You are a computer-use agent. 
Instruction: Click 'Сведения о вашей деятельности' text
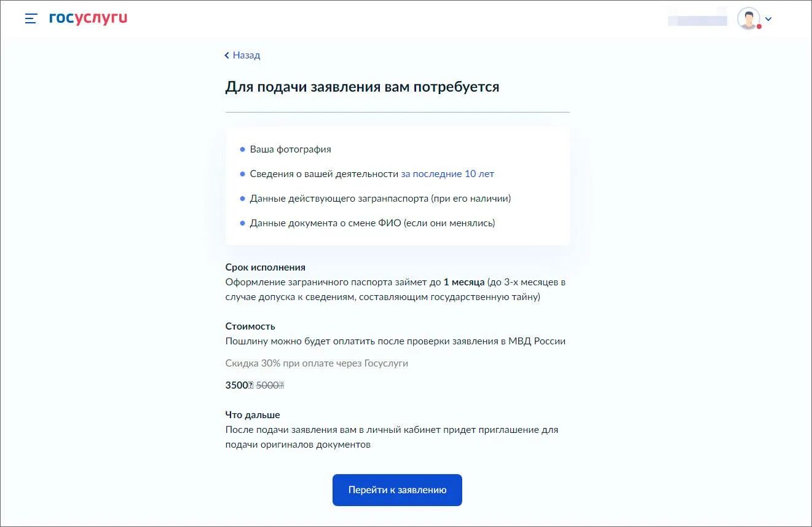324,174
